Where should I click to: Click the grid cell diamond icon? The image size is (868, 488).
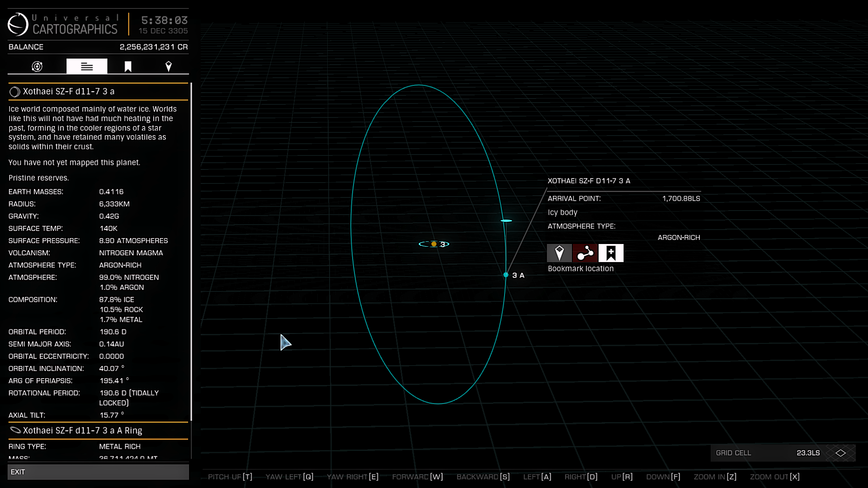click(x=840, y=453)
